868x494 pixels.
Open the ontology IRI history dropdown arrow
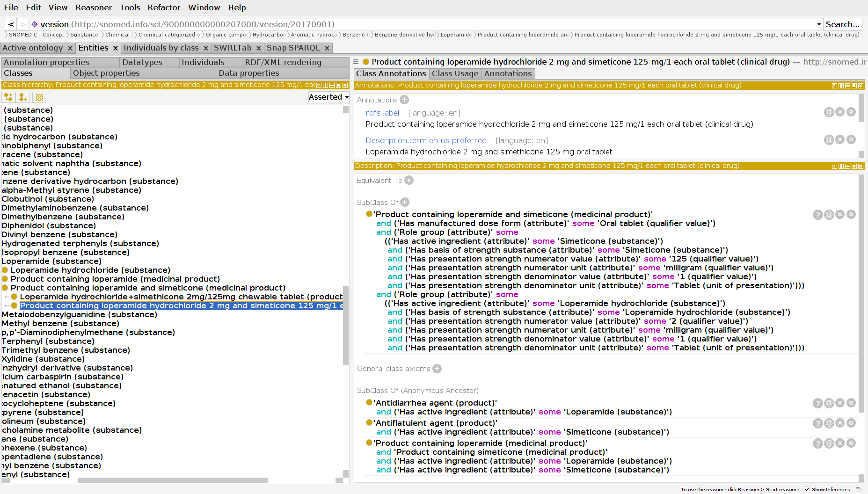coord(819,24)
